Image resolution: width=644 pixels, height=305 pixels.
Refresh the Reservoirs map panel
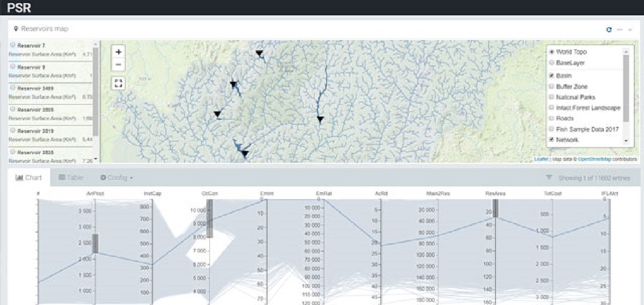pos(609,30)
